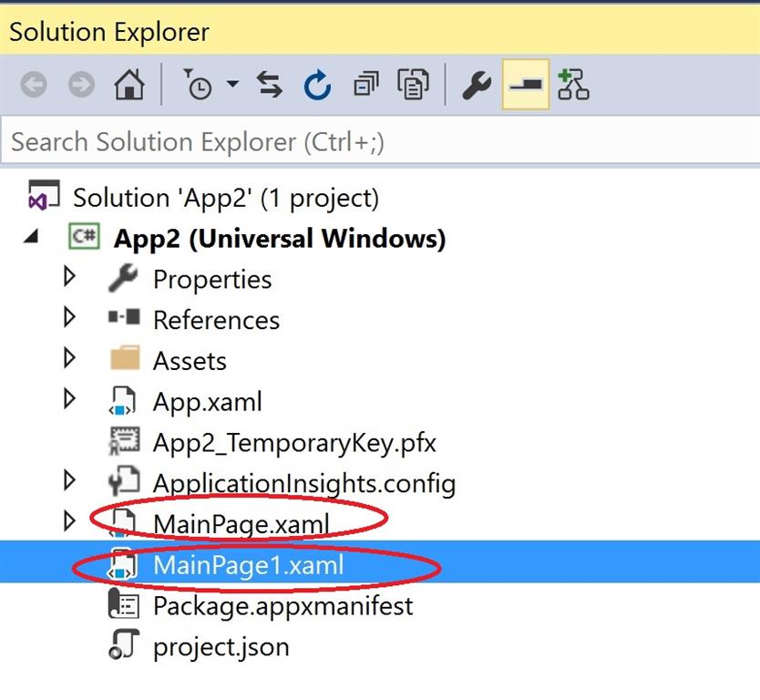Click the C# project icon
Image resolution: width=760 pixels, height=700 pixels.
pyautogui.click(x=84, y=236)
